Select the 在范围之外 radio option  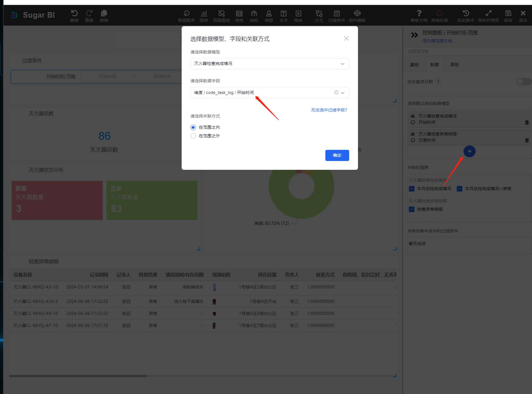coord(193,136)
